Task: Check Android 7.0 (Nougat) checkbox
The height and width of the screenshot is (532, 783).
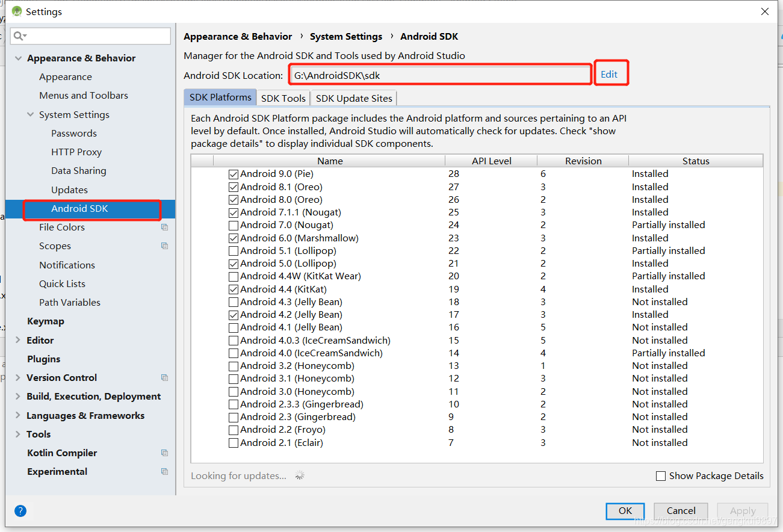Action: (234, 225)
